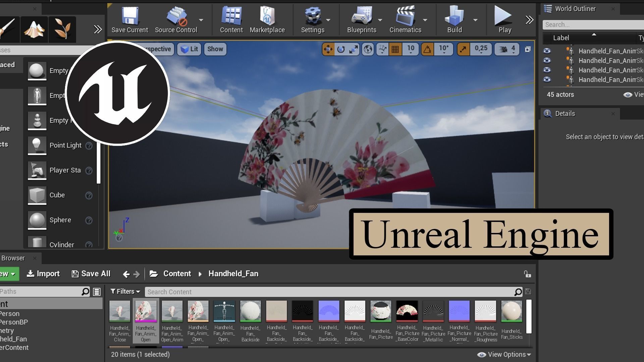This screenshot has width=644, height=362.
Task: Select the scale gizmo mode icon
Action: click(x=353, y=49)
